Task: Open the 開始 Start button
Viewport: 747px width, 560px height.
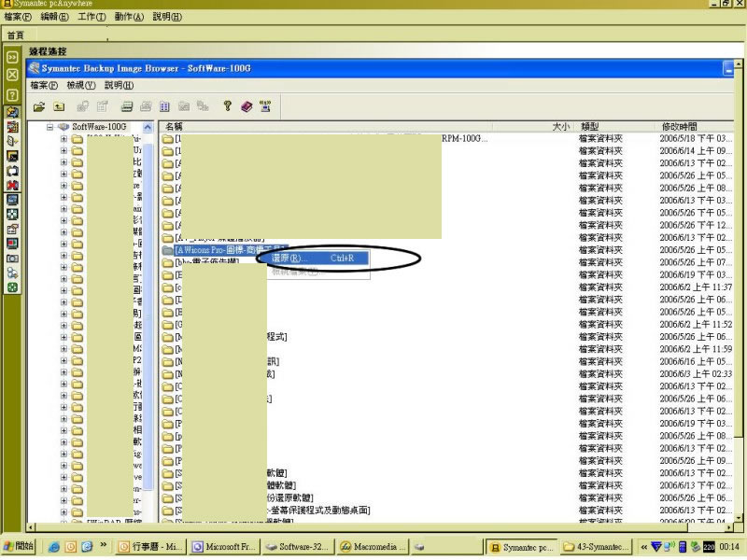Action: tap(19, 546)
